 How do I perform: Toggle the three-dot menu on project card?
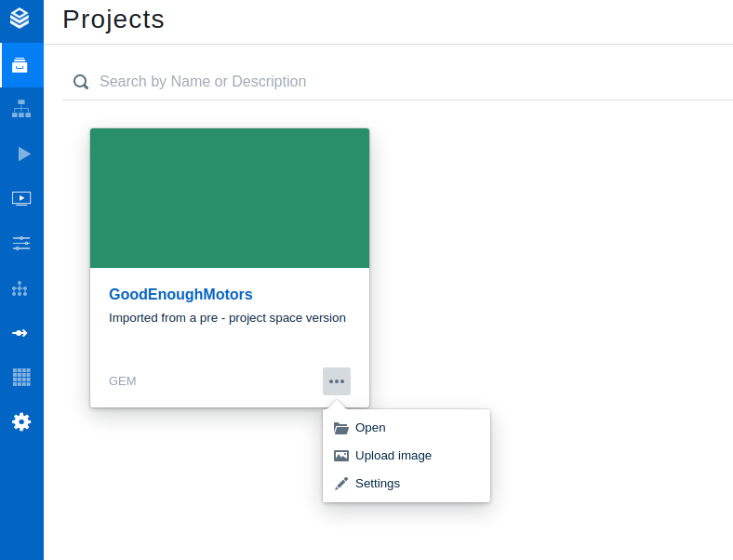336,381
